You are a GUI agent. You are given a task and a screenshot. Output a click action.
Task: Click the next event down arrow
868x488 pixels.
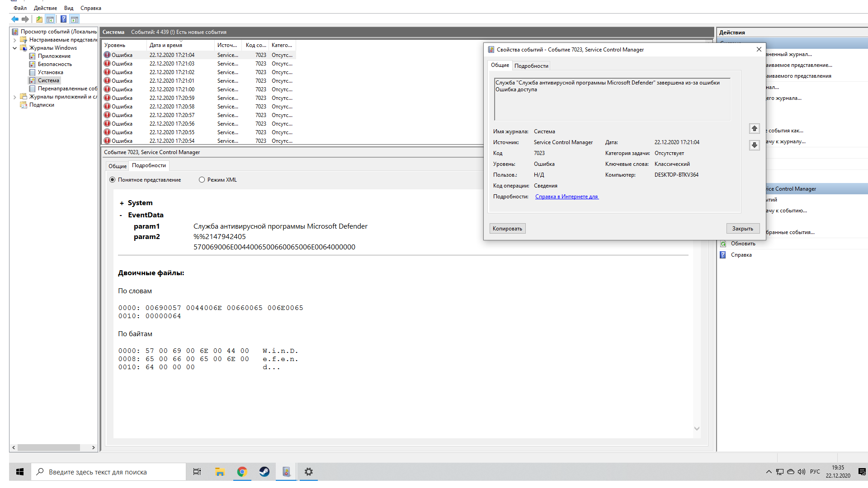click(755, 145)
